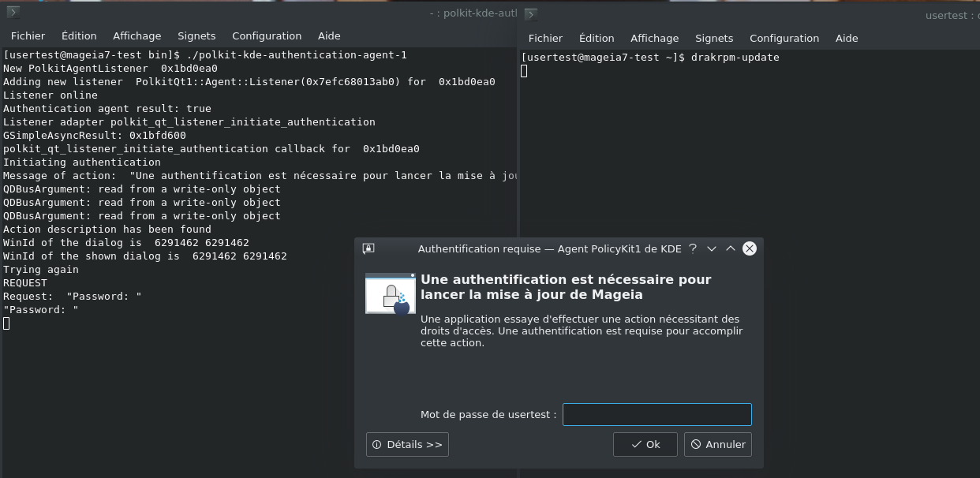This screenshot has width=980, height=478.
Task: Focus the usertest password field
Action: coord(657,415)
